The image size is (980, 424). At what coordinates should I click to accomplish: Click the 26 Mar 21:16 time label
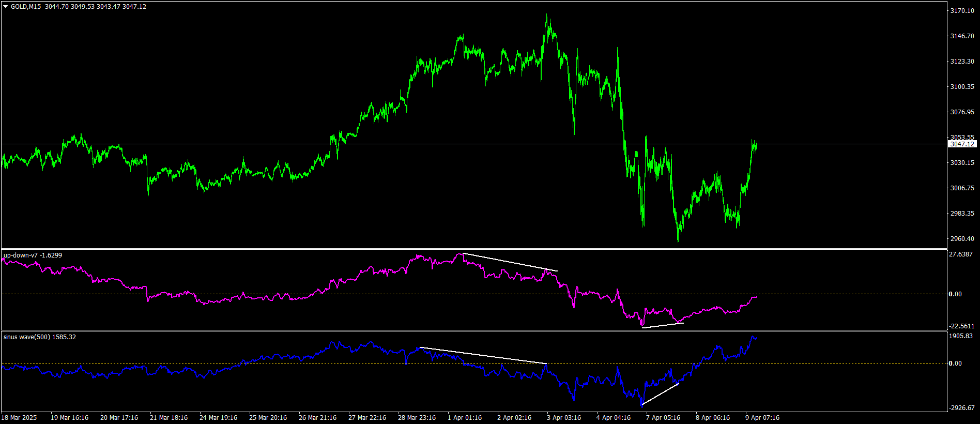(317, 418)
